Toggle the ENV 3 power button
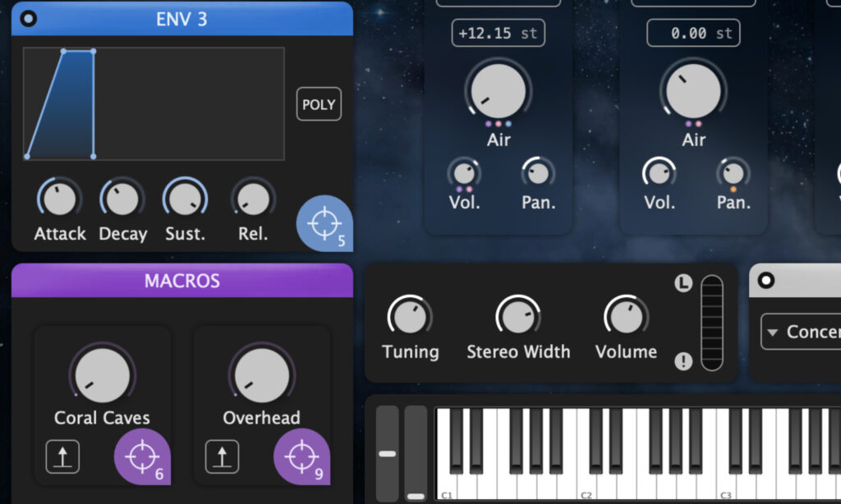 (x=29, y=19)
